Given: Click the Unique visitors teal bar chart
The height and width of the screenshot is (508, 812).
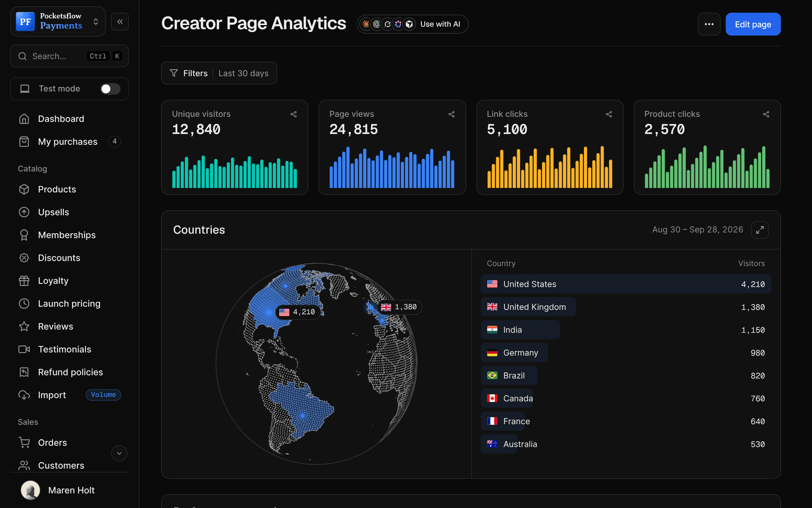Looking at the screenshot, I should tap(235, 171).
